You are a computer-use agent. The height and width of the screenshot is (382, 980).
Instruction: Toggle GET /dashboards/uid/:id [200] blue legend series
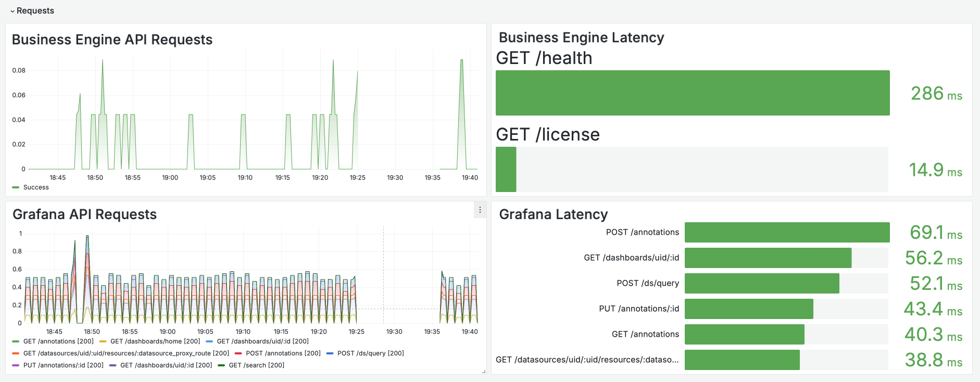coord(262,341)
